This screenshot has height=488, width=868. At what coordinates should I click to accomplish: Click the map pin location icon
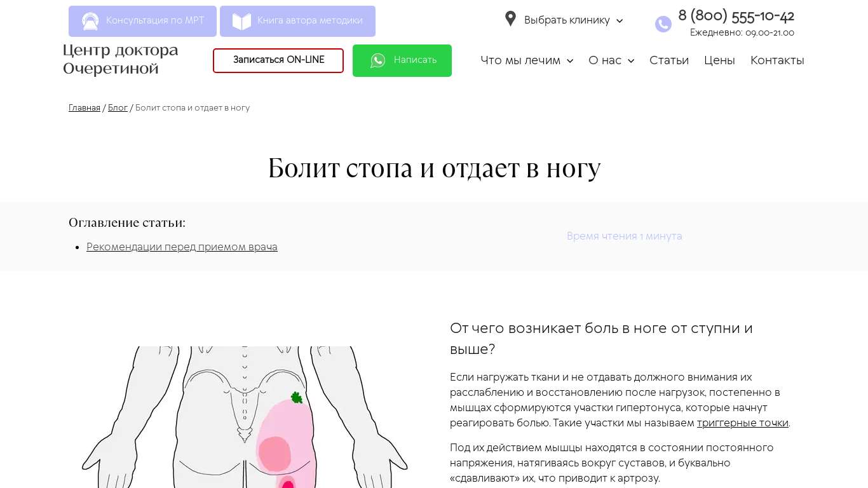(510, 18)
